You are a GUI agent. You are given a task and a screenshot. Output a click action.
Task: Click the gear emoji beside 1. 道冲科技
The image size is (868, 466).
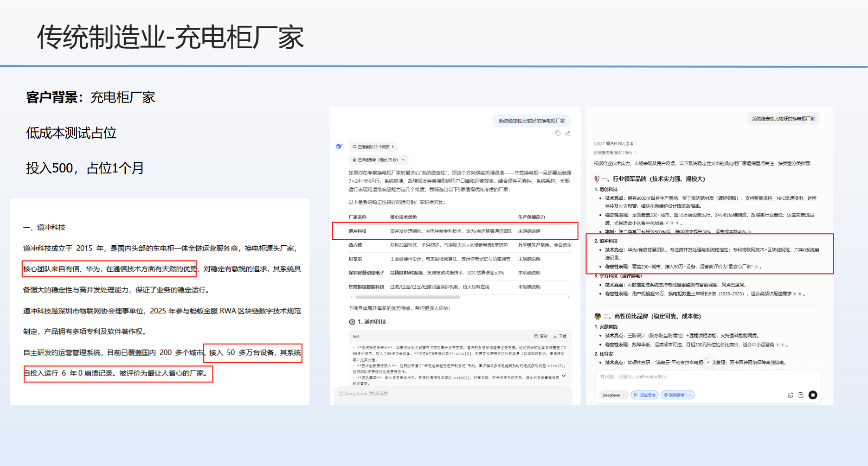(352, 322)
